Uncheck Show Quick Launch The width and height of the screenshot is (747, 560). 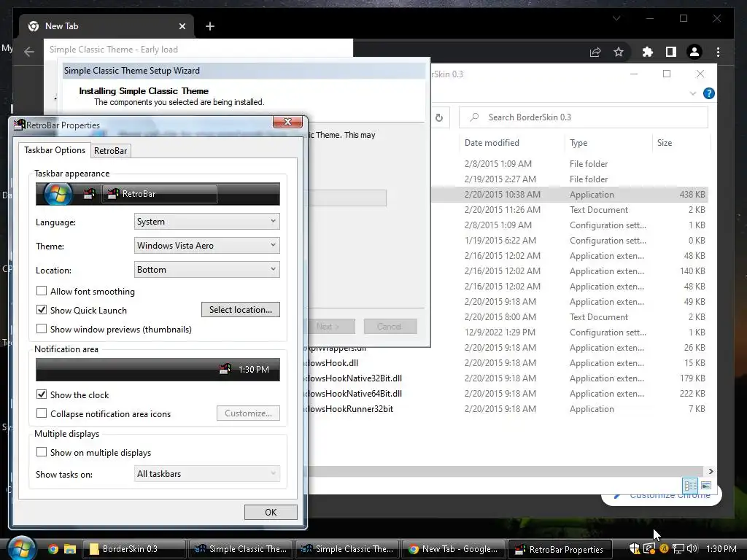click(42, 310)
